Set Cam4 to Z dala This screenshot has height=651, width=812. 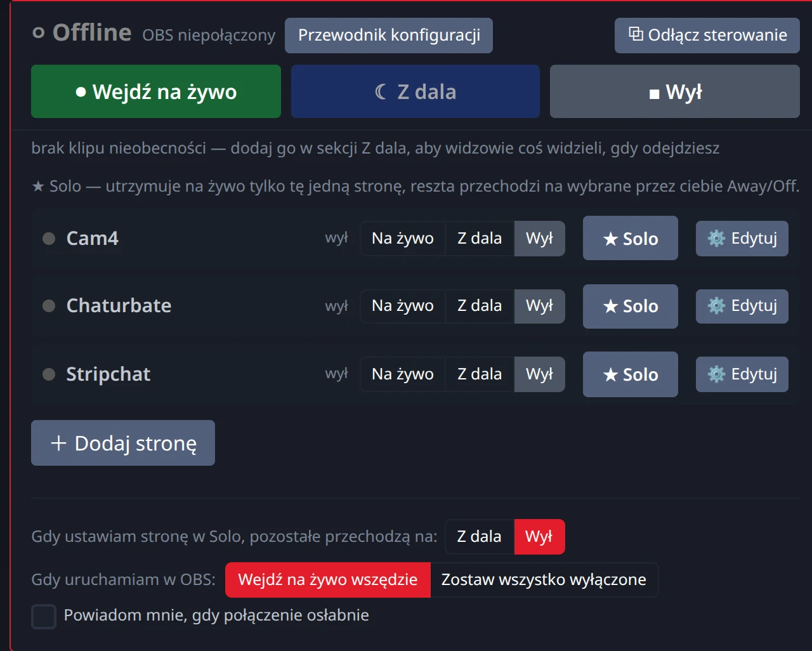point(480,239)
